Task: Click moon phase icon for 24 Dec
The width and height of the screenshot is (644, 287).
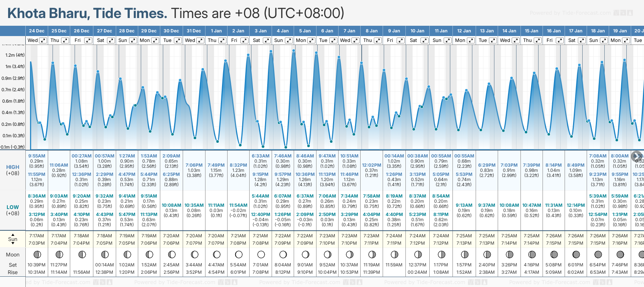Action: (x=37, y=254)
